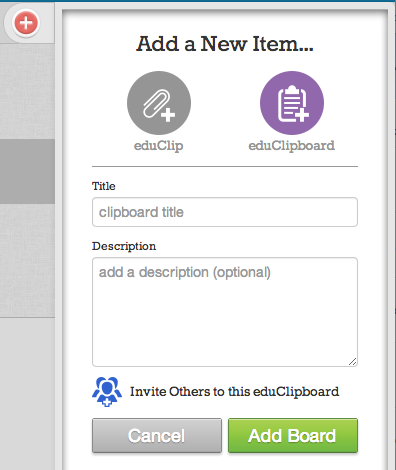Open Invite Others to this eduClipboard link
This screenshot has width=396, height=470.
[234, 392]
